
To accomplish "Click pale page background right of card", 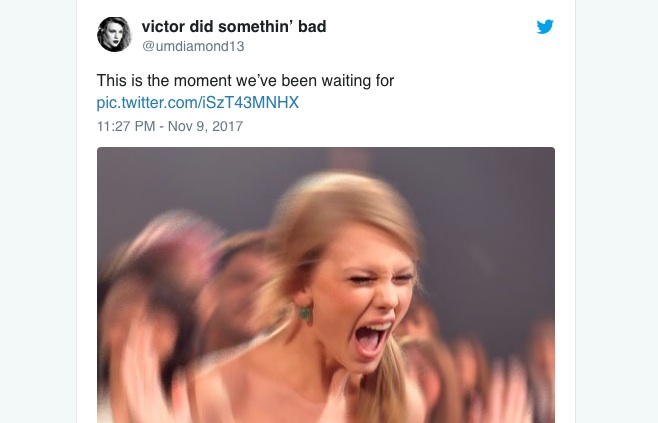I will 617,212.
